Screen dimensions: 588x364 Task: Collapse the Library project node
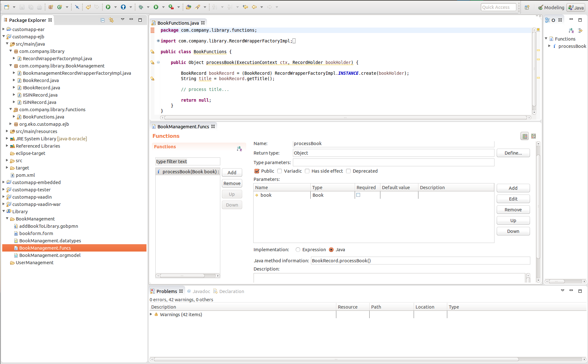coord(3,211)
